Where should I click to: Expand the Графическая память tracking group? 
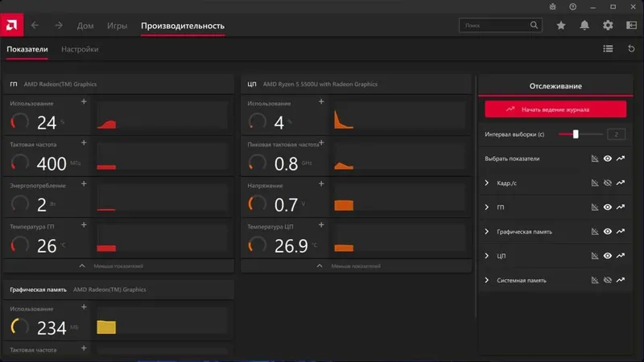(x=487, y=232)
